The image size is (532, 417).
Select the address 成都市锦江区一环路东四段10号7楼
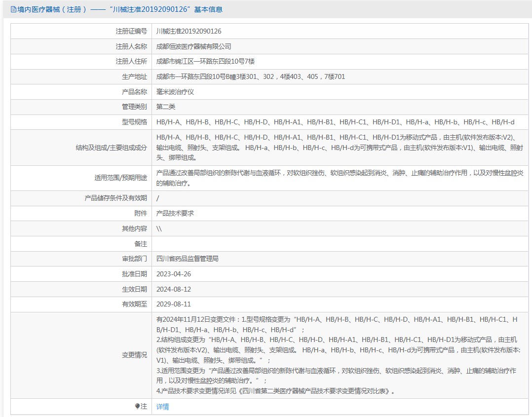(x=205, y=61)
